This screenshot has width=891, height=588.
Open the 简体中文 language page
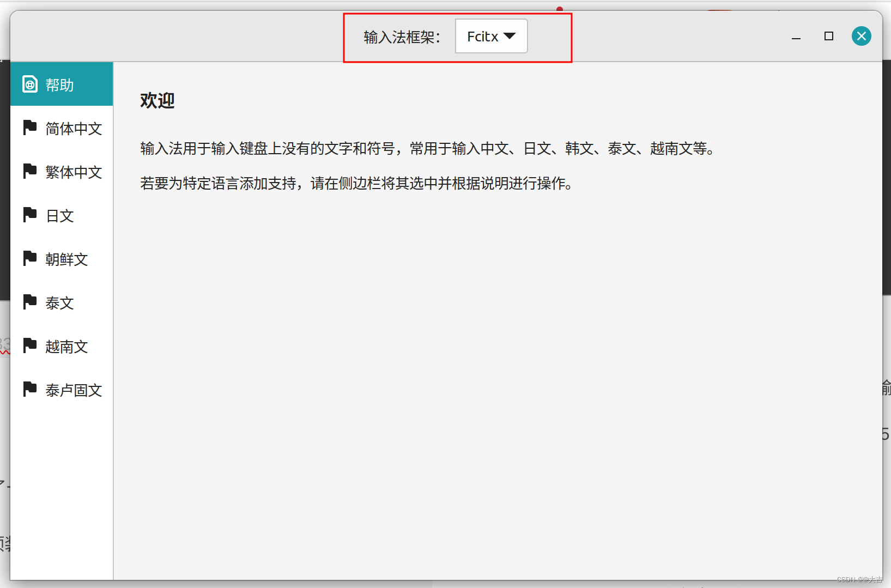click(x=62, y=128)
